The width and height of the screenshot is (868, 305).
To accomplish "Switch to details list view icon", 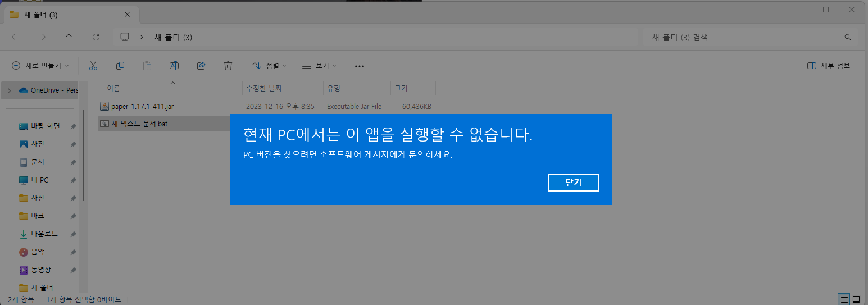I will coord(844,299).
